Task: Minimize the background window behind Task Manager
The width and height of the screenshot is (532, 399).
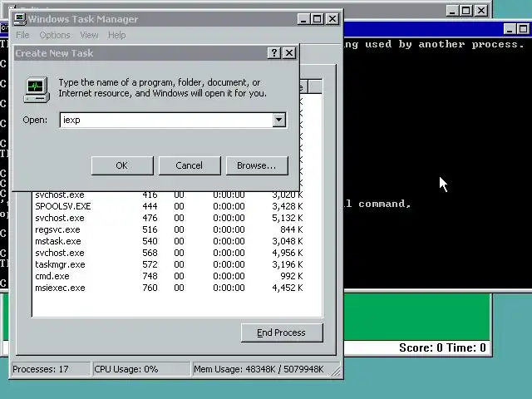Action: click(452, 11)
